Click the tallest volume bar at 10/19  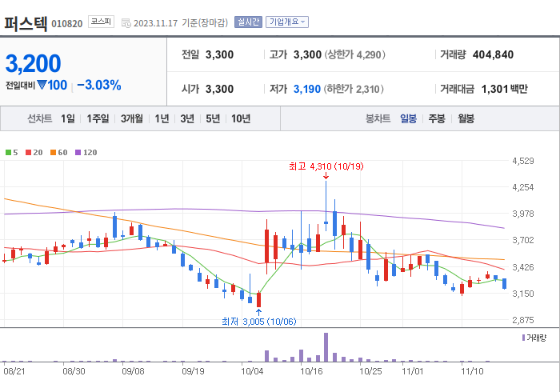pos(326,347)
